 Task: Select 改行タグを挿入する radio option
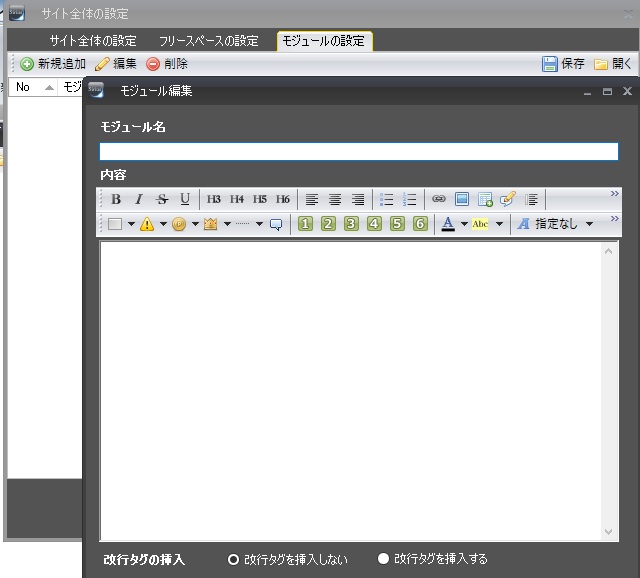[x=383, y=559]
